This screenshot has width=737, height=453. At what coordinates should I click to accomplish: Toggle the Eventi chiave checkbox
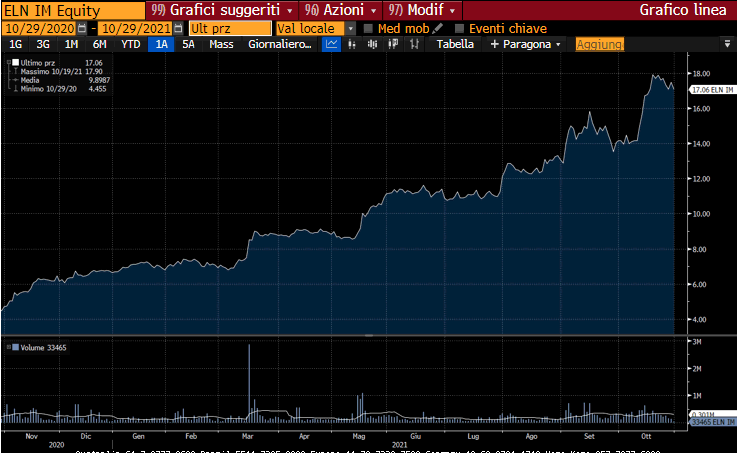[459, 28]
